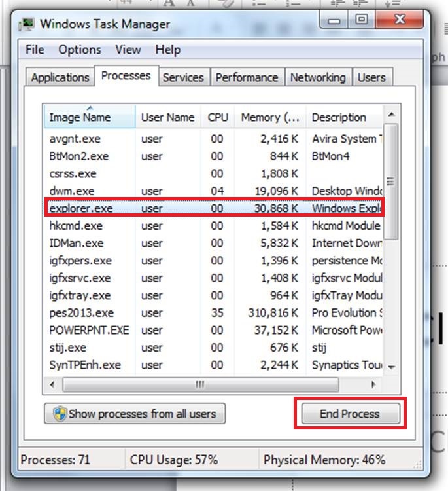448x491 pixels.
Task: Select the pes2013.exe process
Action: (213, 312)
